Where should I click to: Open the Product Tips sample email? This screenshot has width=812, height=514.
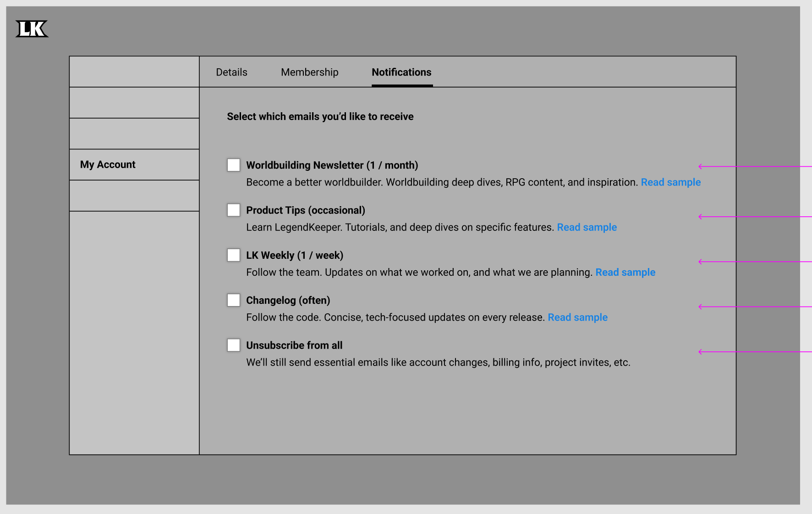coord(587,227)
